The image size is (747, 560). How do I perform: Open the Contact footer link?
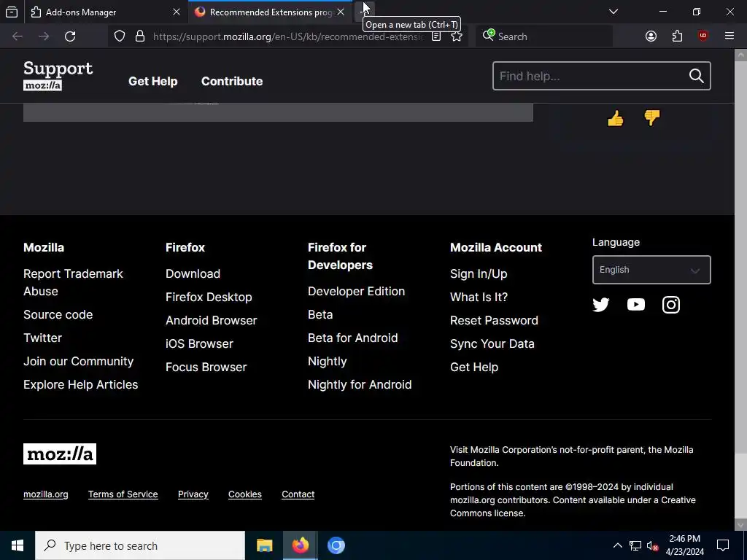[298, 494]
